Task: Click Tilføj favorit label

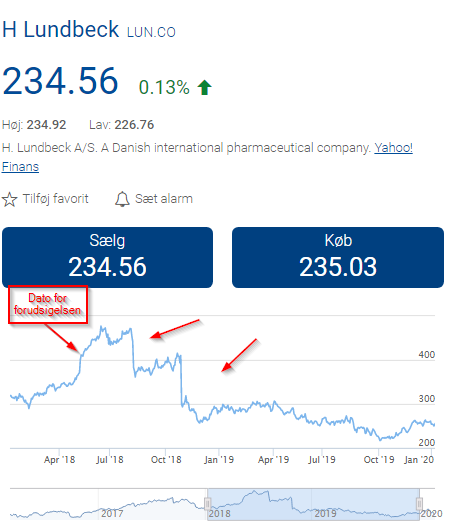Action: pos(56,199)
